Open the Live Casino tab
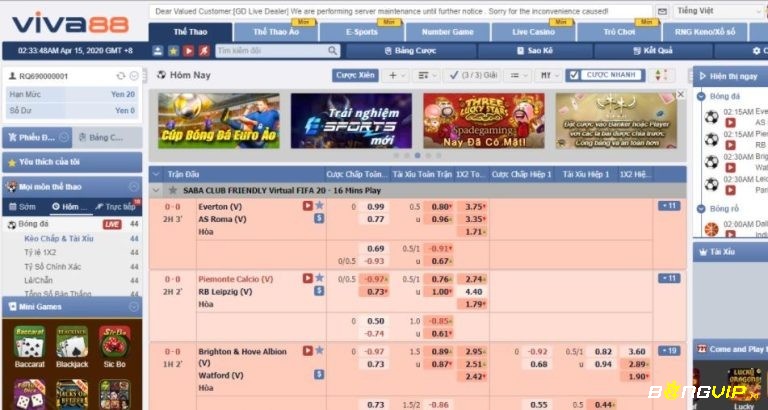The width and height of the screenshot is (768, 410). tap(533, 32)
